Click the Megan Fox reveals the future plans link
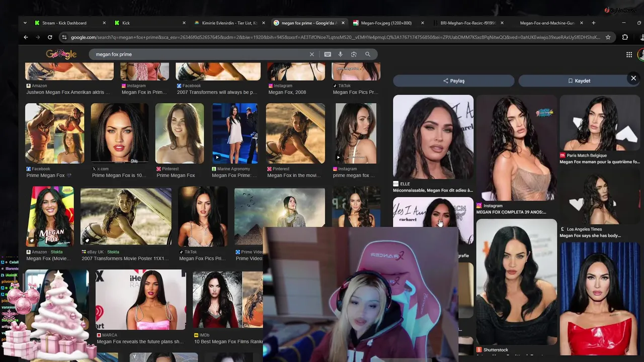 pos(140,341)
